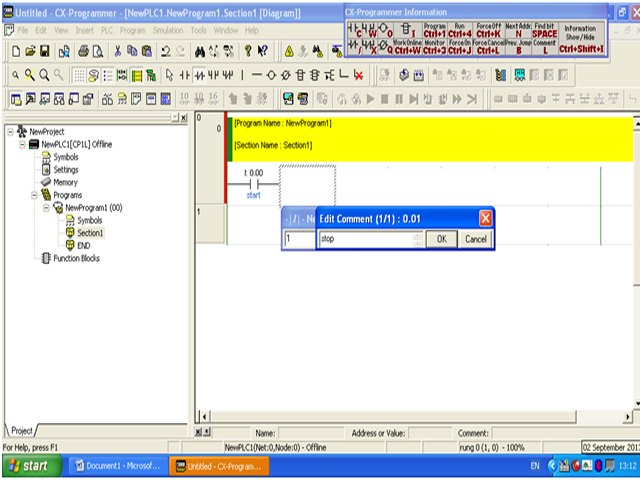Select the New Coil circle tool
The image size is (640, 480).
[x=271, y=76]
